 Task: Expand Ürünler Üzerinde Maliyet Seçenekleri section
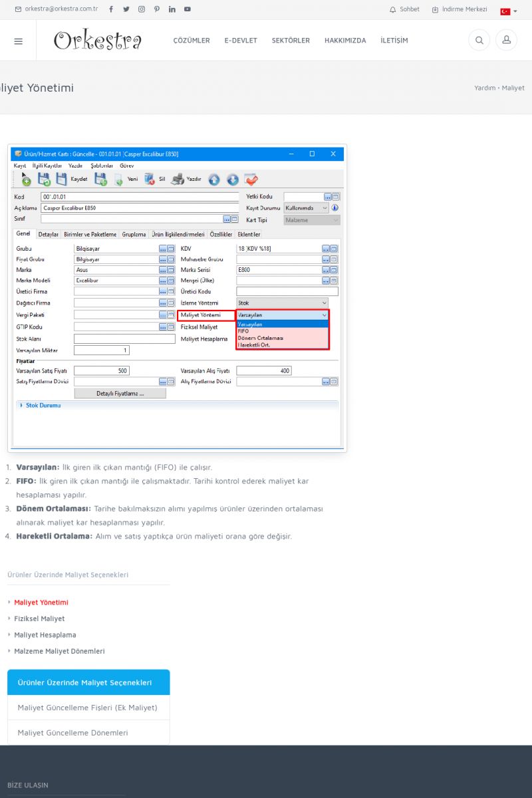coord(88,682)
